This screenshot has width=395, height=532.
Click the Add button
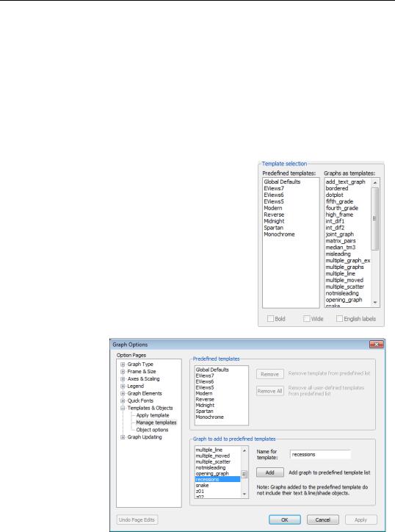(x=270, y=472)
